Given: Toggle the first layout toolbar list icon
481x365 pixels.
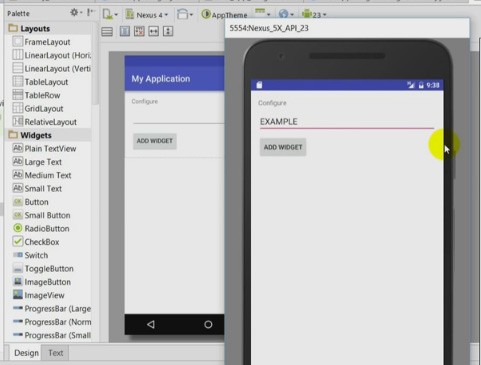Looking at the screenshot, I should [107, 32].
